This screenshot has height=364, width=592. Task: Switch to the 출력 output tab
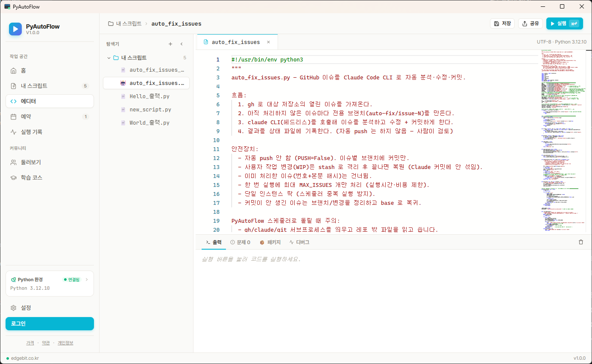(x=214, y=242)
